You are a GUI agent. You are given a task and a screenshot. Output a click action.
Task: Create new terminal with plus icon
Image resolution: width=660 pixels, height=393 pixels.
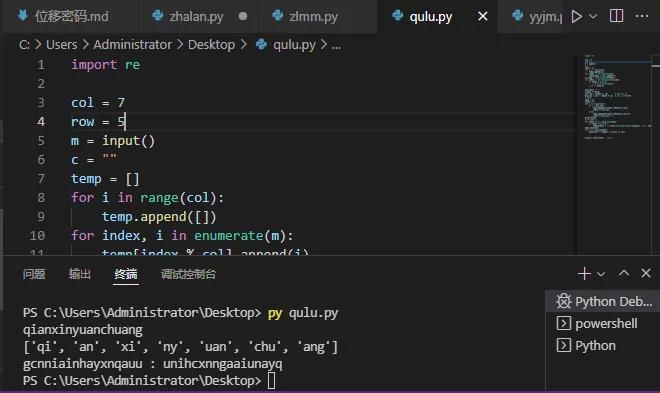(584, 274)
